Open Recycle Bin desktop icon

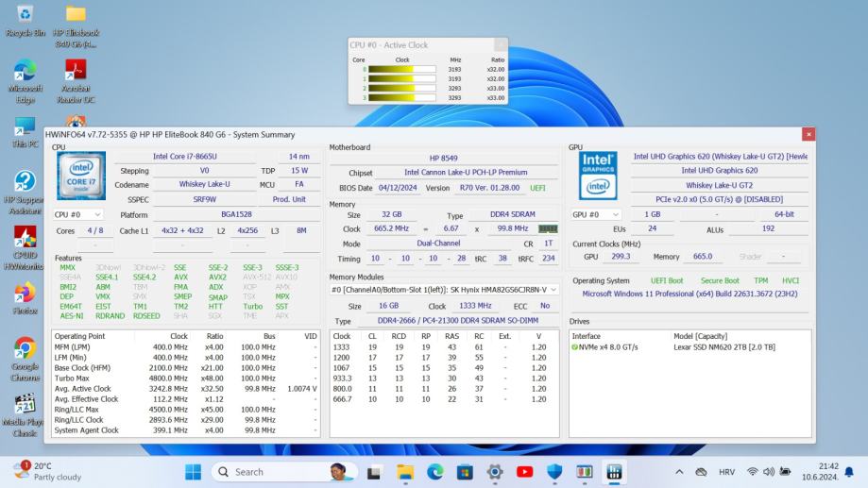pos(26,15)
